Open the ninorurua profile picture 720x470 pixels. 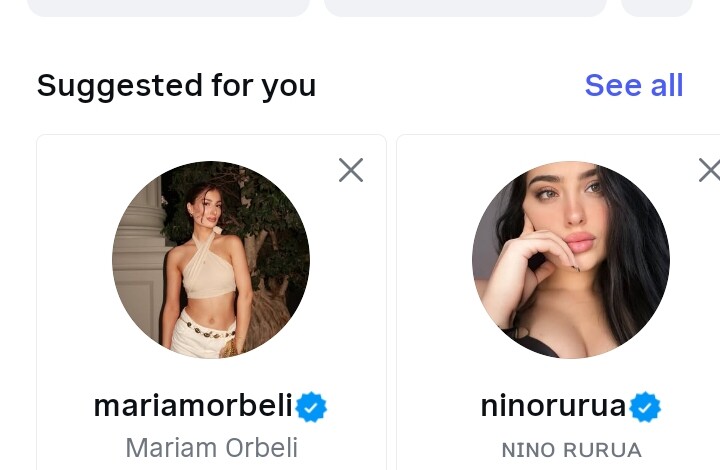571,260
